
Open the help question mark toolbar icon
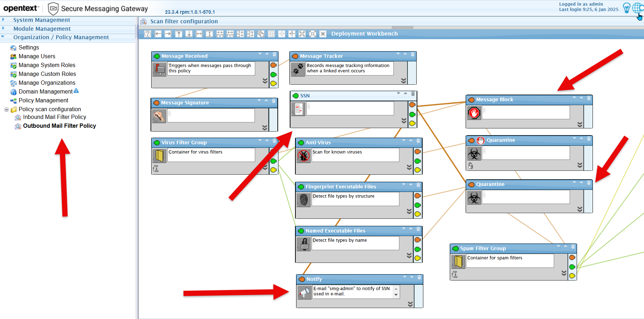[x=148, y=34]
